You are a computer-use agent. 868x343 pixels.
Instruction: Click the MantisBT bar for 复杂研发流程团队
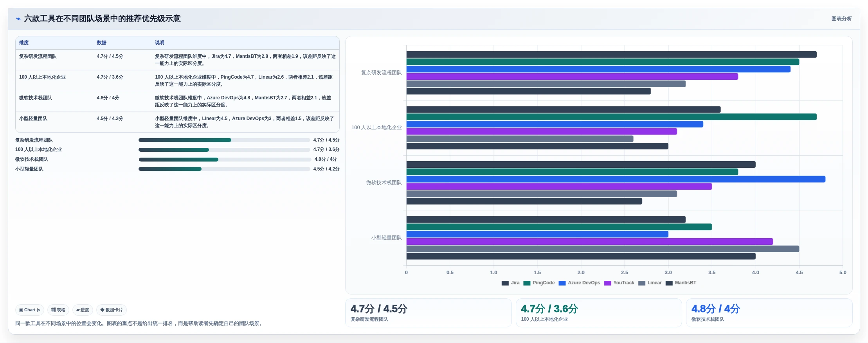[529, 91]
